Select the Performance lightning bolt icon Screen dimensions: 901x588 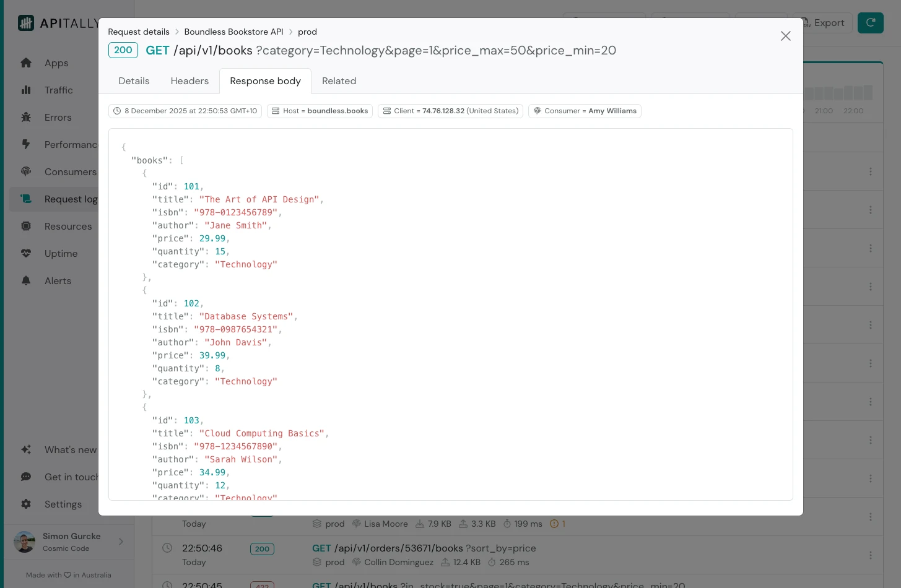point(26,145)
